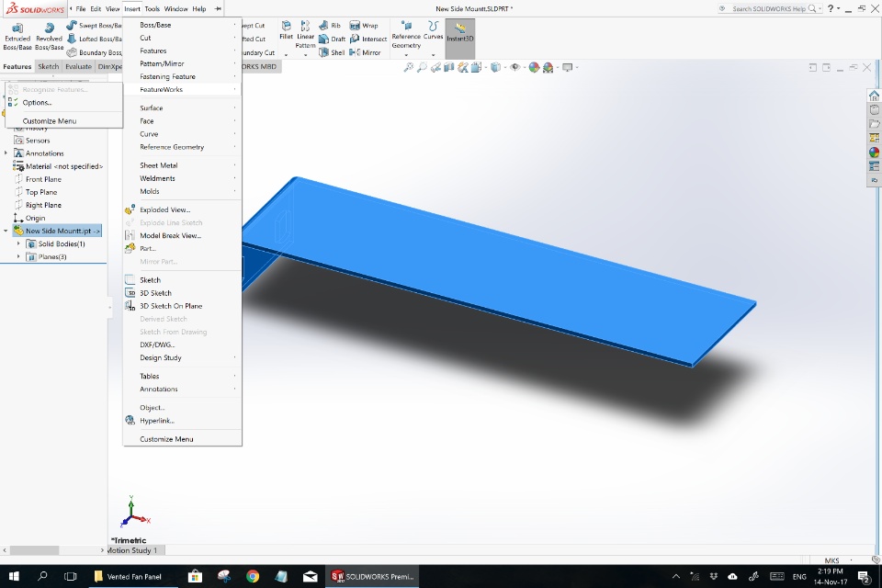Click the Section View icon
Screen dimensions: 882x588
pyautogui.click(x=449, y=67)
